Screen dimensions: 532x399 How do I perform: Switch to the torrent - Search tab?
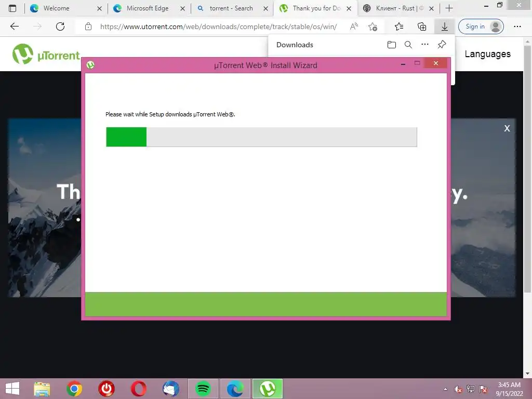pos(231,8)
